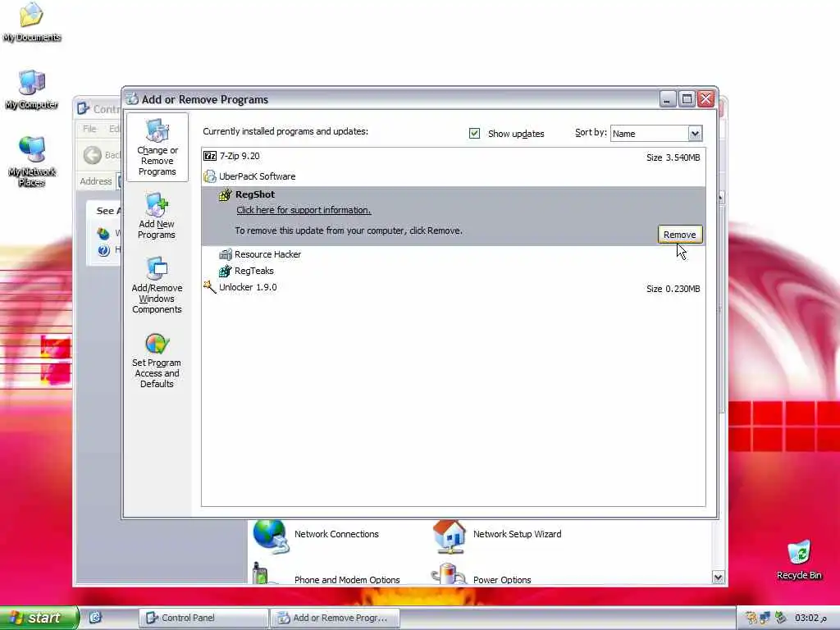Switch to Add or Remove Programs taskbar button

click(x=335, y=618)
